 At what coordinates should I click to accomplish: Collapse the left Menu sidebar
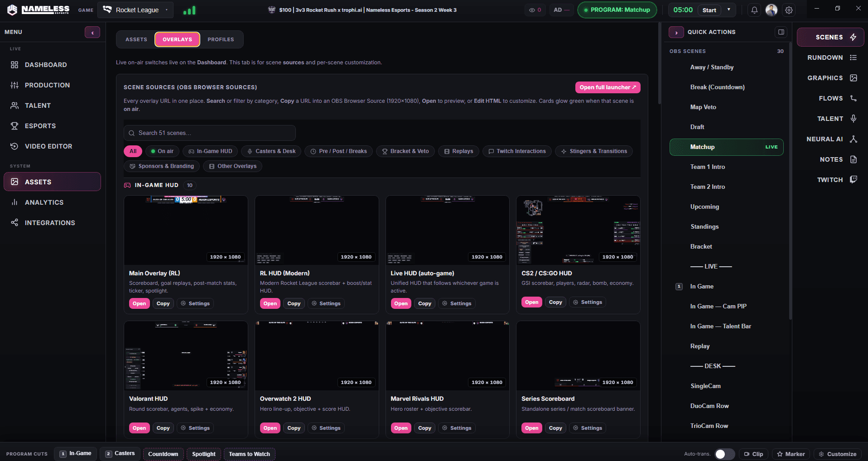(92, 32)
